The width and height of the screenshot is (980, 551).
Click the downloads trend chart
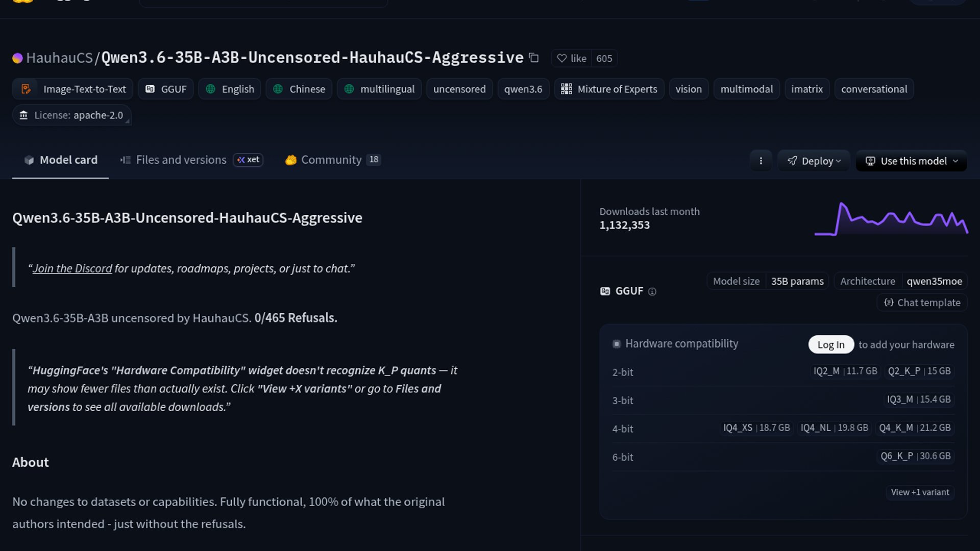point(891,219)
